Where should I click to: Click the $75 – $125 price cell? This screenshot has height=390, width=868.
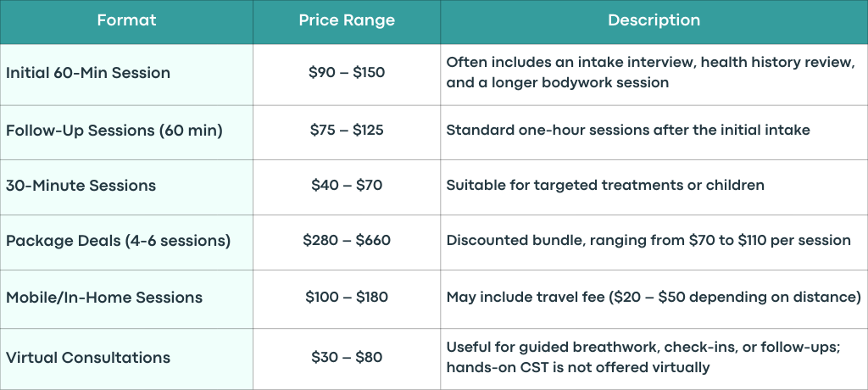pos(347,132)
